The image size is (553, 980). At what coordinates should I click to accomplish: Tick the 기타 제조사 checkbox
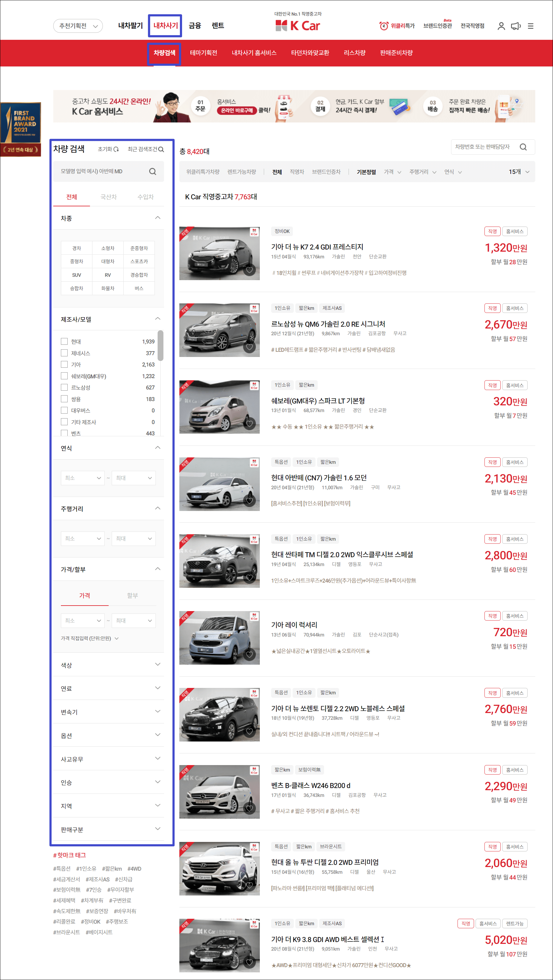(x=64, y=422)
